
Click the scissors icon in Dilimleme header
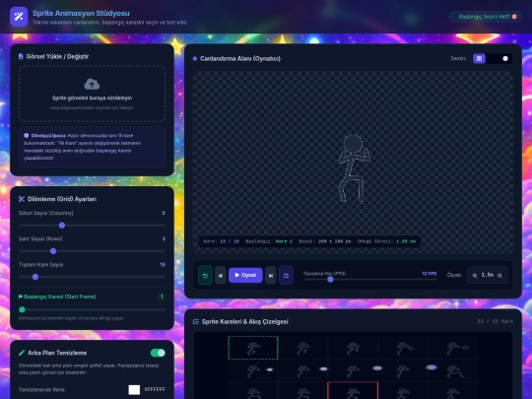pyautogui.click(x=22, y=199)
